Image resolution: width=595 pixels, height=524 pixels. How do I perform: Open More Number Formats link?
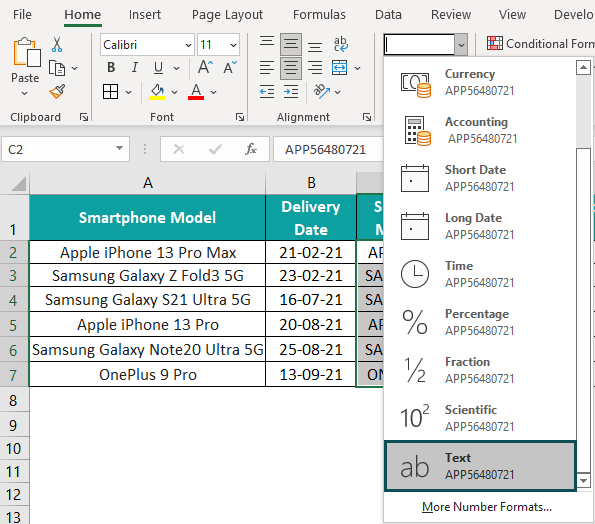coord(487,507)
